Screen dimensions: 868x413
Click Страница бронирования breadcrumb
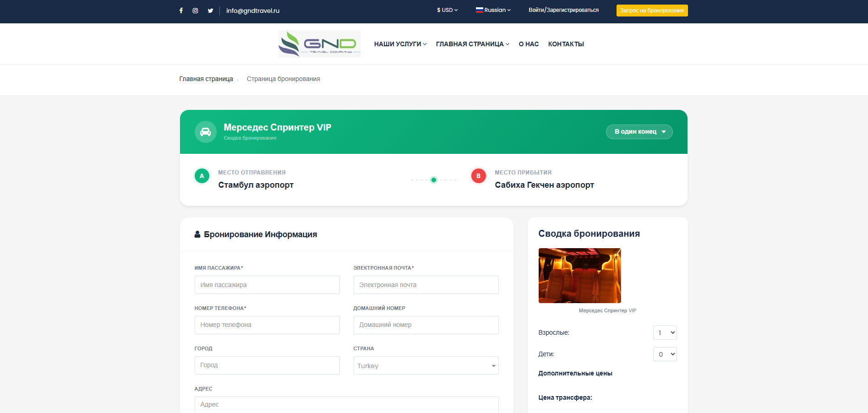click(x=284, y=79)
